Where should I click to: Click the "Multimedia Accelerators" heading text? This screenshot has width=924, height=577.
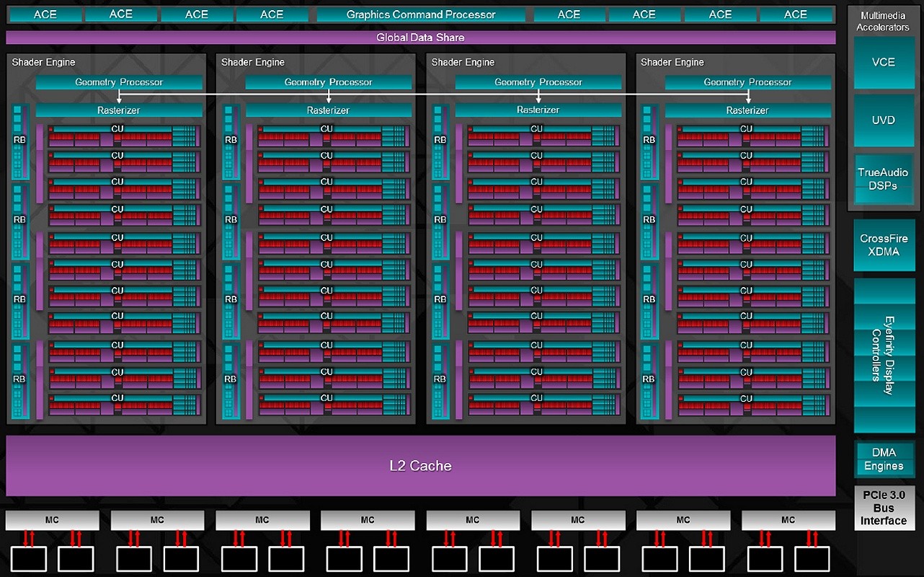[883, 21]
